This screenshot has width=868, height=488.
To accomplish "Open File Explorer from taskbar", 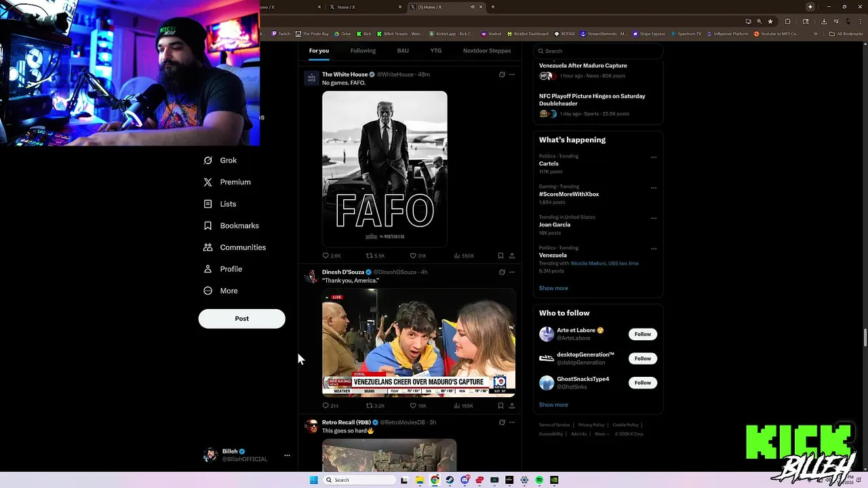I will tap(420, 480).
